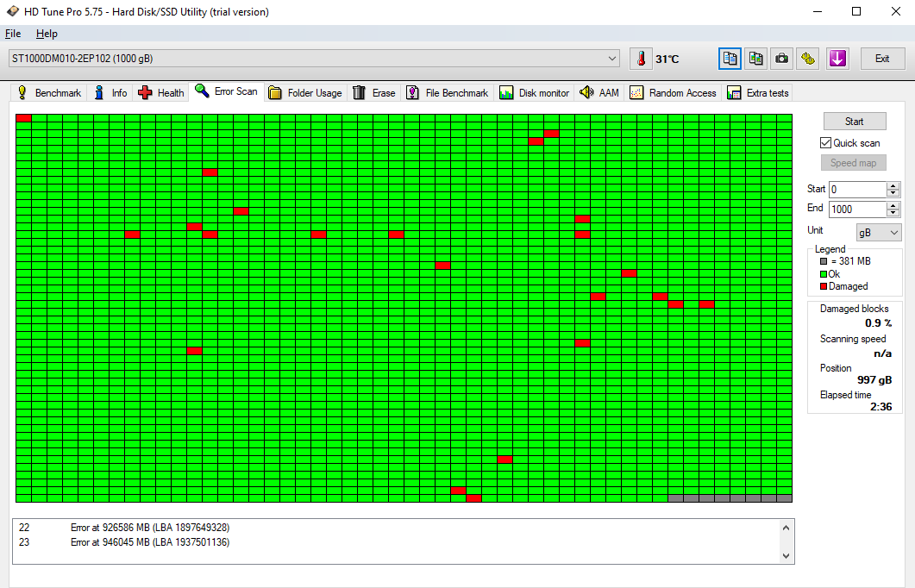Increase the Start value spinner
Screen dimensions: 915x588
pos(893,185)
